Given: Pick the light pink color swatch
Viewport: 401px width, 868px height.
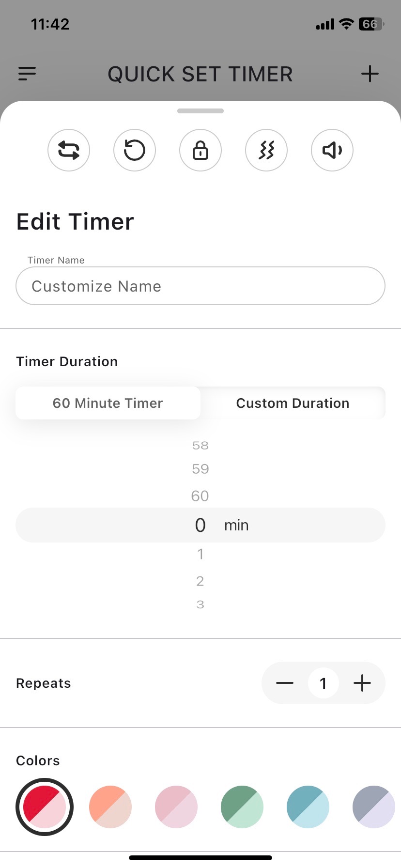Looking at the screenshot, I should coord(176,807).
